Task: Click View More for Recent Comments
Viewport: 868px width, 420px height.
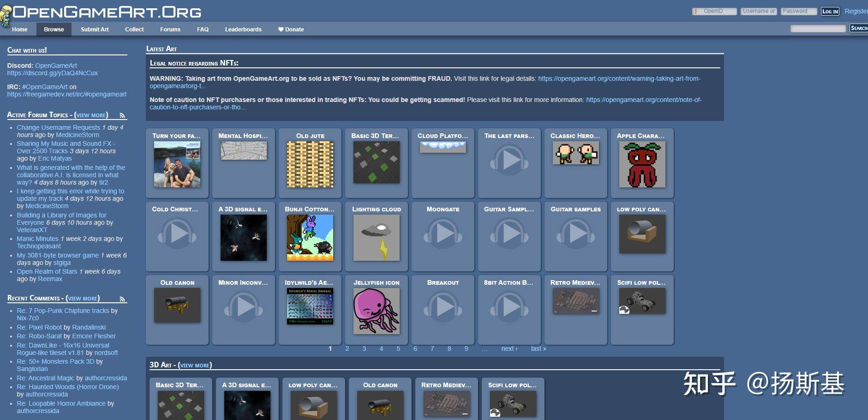Action: click(83, 299)
